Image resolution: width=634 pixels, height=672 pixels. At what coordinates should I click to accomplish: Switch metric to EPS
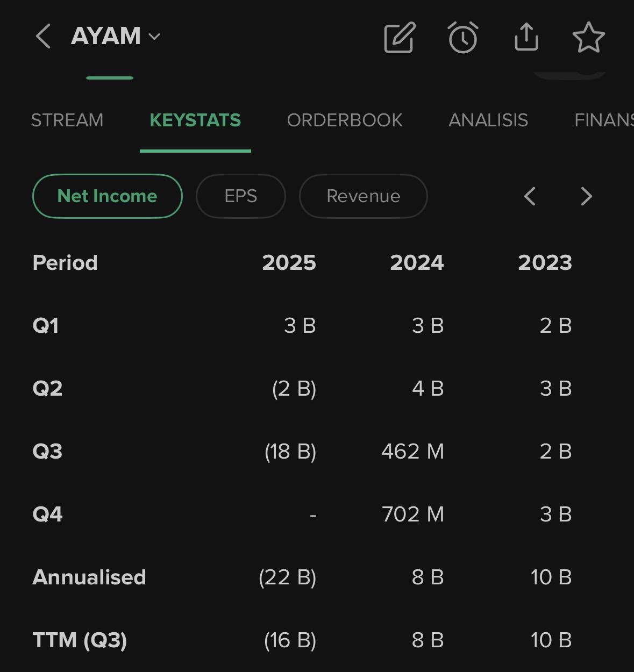pyautogui.click(x=240, y=196)
